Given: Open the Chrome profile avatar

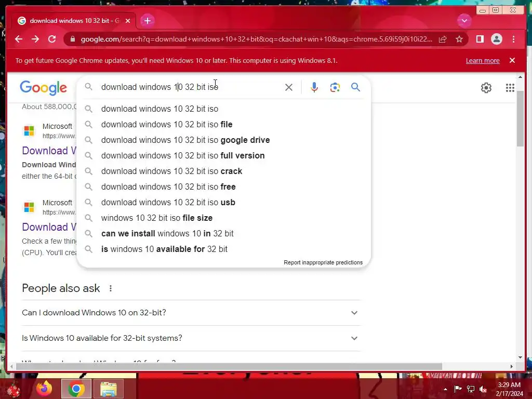Looking at the screenshot, I should [496, 39].
